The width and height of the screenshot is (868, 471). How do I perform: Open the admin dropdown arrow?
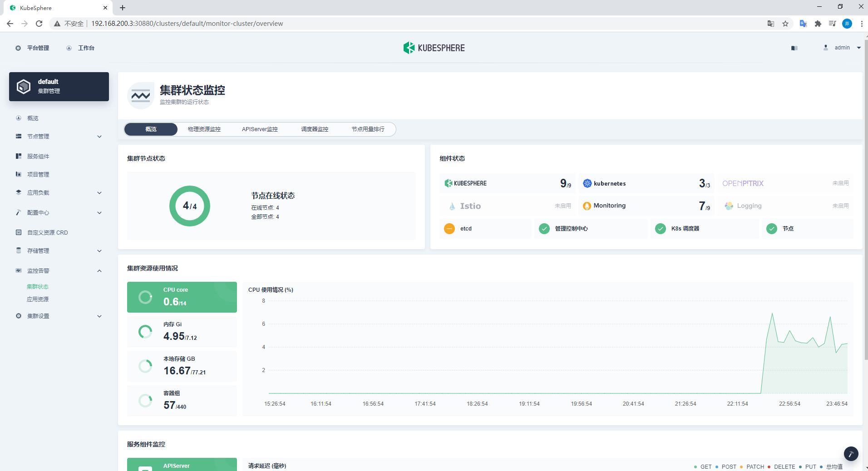tap(859, 48)
